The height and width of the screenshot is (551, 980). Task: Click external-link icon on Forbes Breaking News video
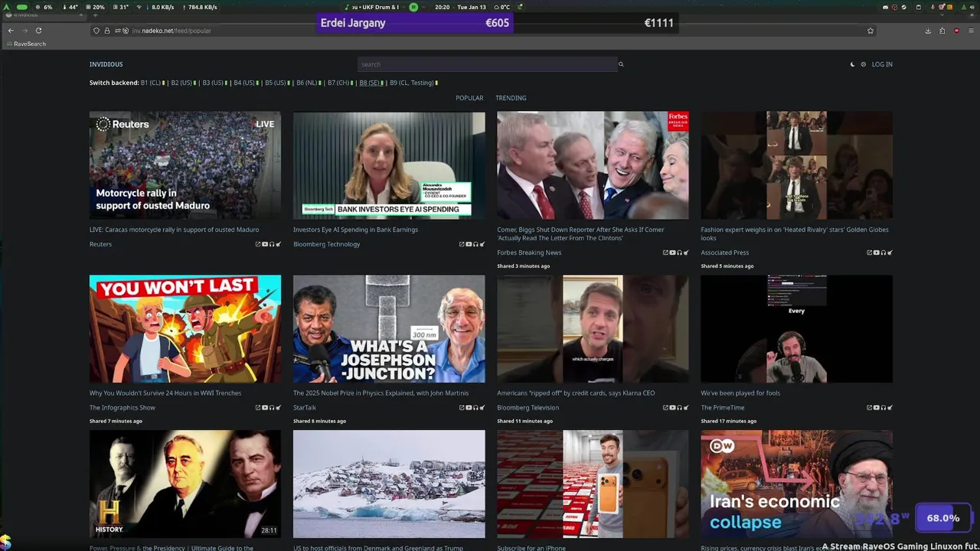click(665, 253)
